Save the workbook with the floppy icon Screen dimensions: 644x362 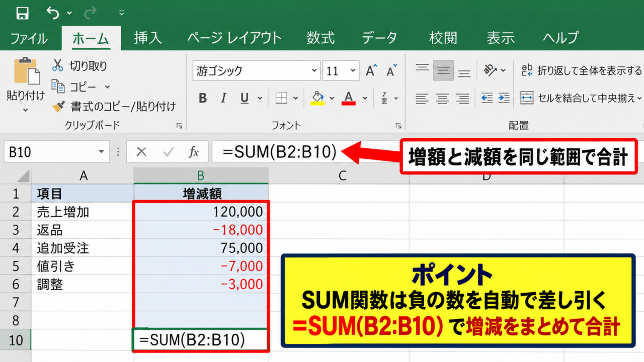pos(22,13)
